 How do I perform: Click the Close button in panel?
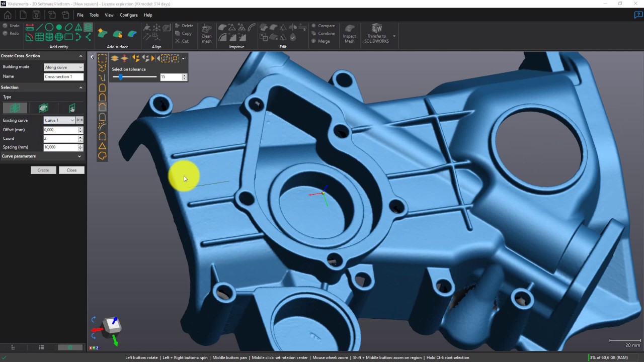(71, 170)
